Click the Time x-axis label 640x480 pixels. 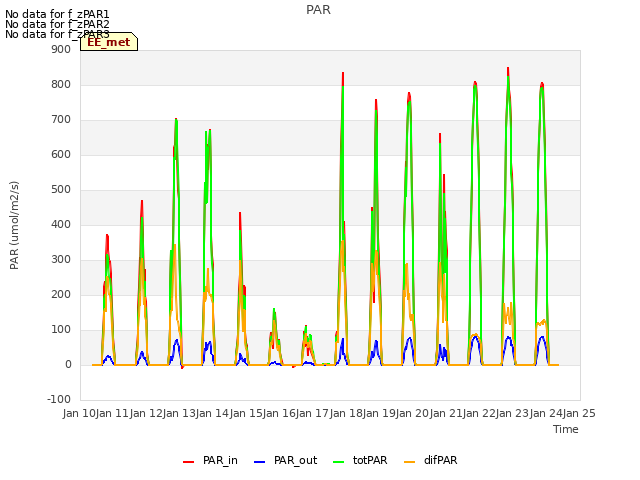566,429
